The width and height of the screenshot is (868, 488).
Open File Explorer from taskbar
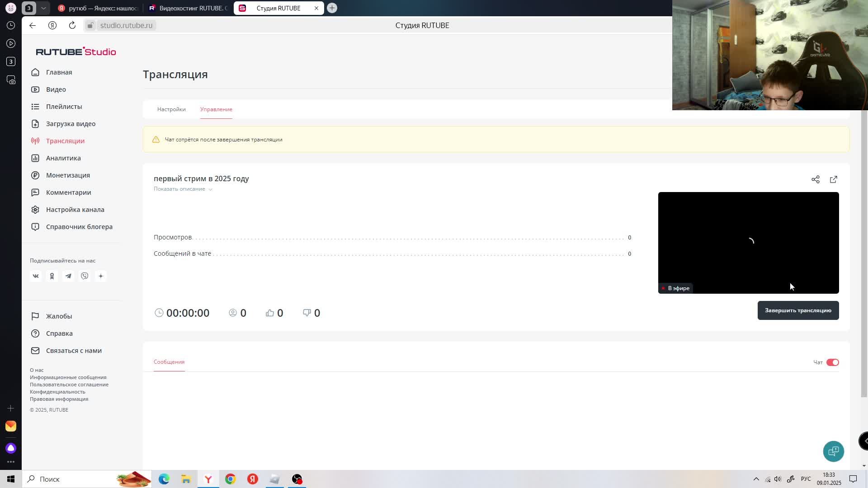pyautogui.click(x=186, y=479)
